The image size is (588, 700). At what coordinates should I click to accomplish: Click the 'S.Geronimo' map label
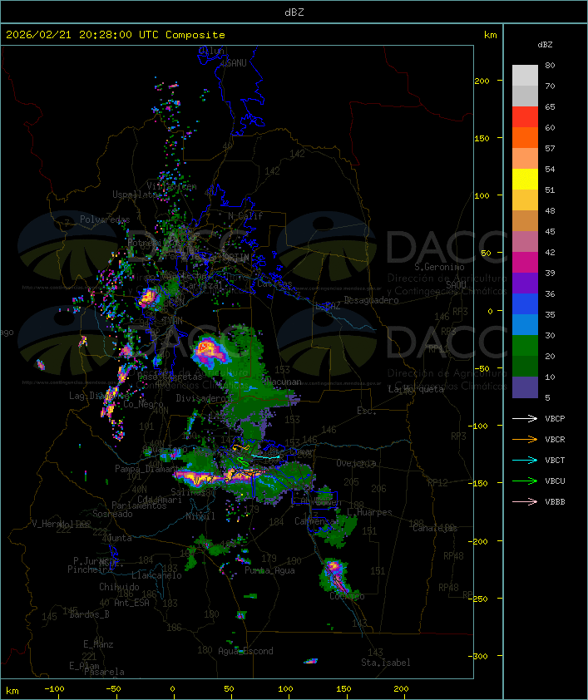[x=439, y=267]
